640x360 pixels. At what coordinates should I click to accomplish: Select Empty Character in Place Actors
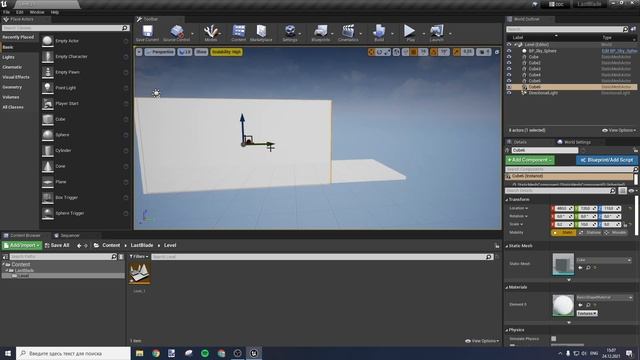85,56
